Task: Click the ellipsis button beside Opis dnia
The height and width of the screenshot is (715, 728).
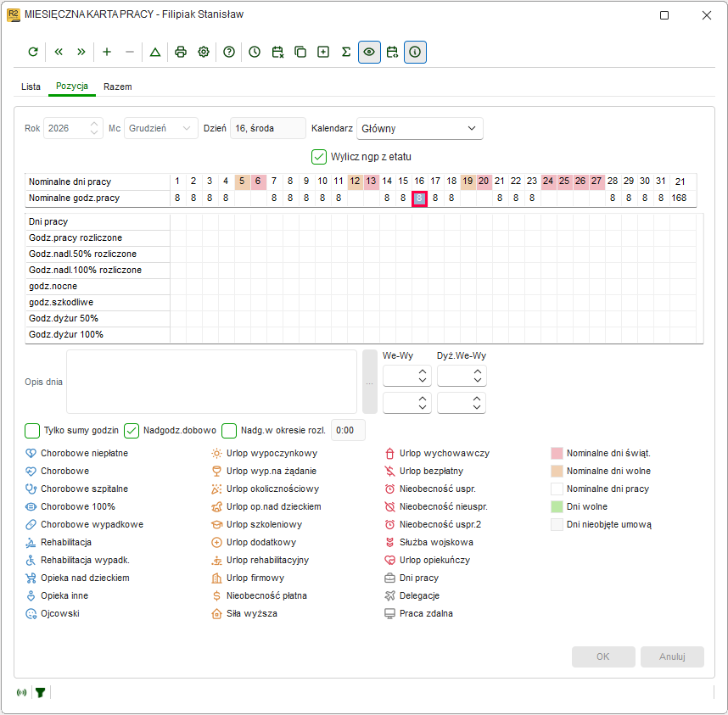Action: click(x=370, y=382)
